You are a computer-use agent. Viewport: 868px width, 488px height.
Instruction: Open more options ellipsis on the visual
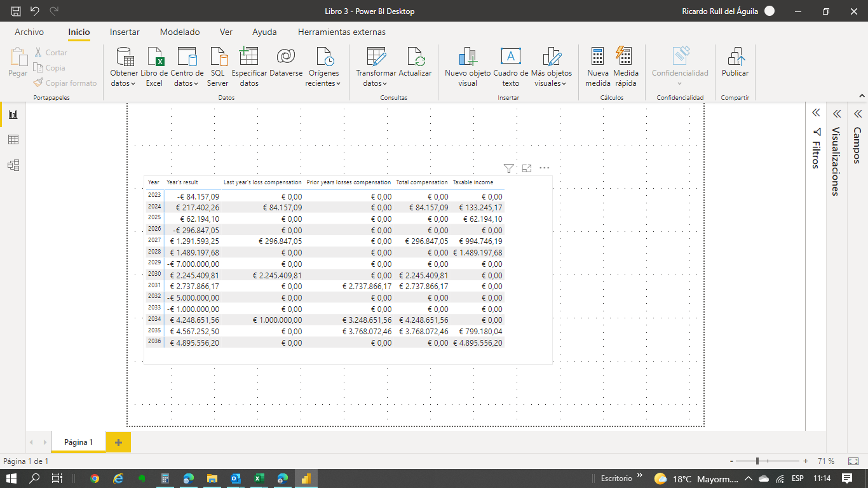coord(544,168)
